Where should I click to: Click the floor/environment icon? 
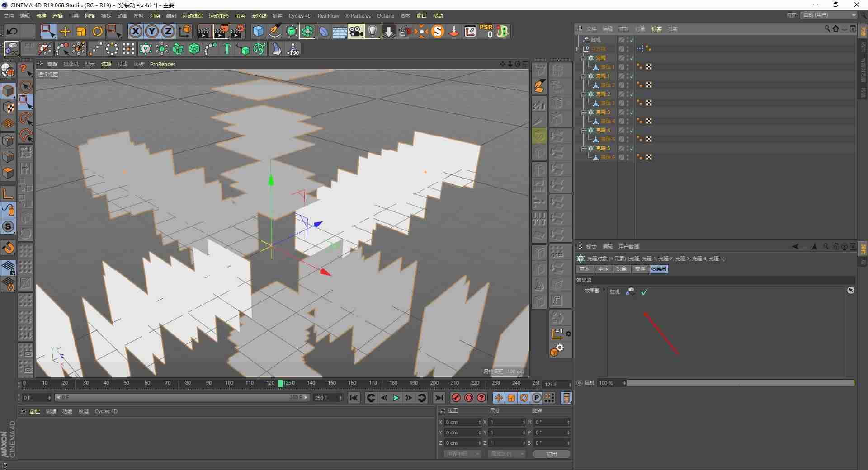(340, 31)
